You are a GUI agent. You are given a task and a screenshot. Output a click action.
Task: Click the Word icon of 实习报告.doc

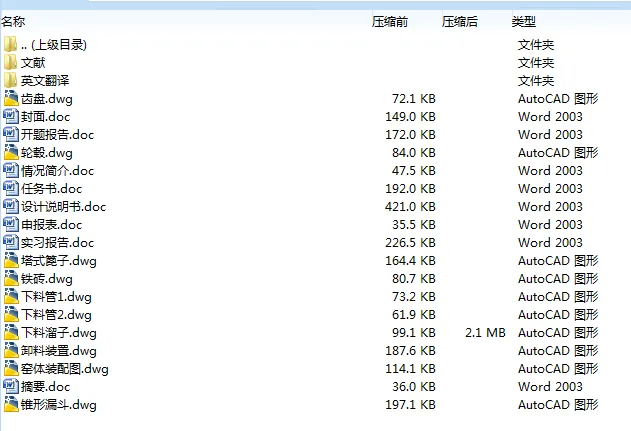tap(11, 242)
